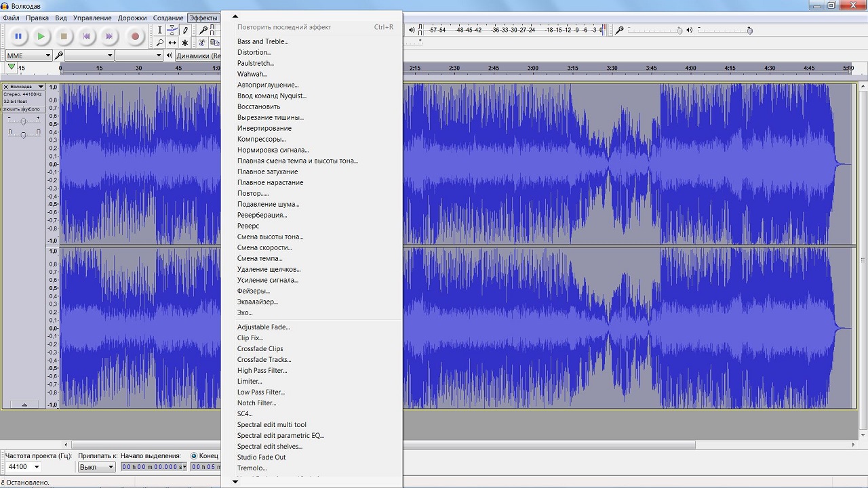Screen dimensions: 868x488
Task: Choose Эквалайзер from the effects menu
Action: pyautogui.click(x=257, y=302)
